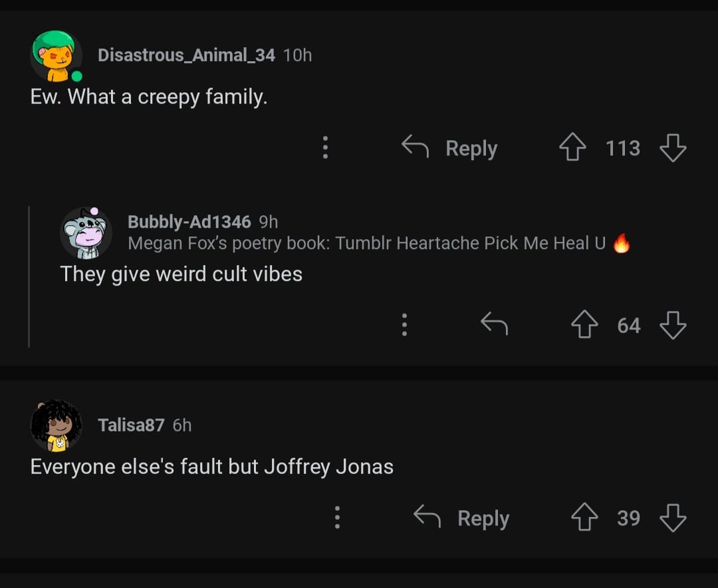This screenshot has width=718, height=588.
Task: Collapse thread using the reply indent line
Action: tap(29, 276)
